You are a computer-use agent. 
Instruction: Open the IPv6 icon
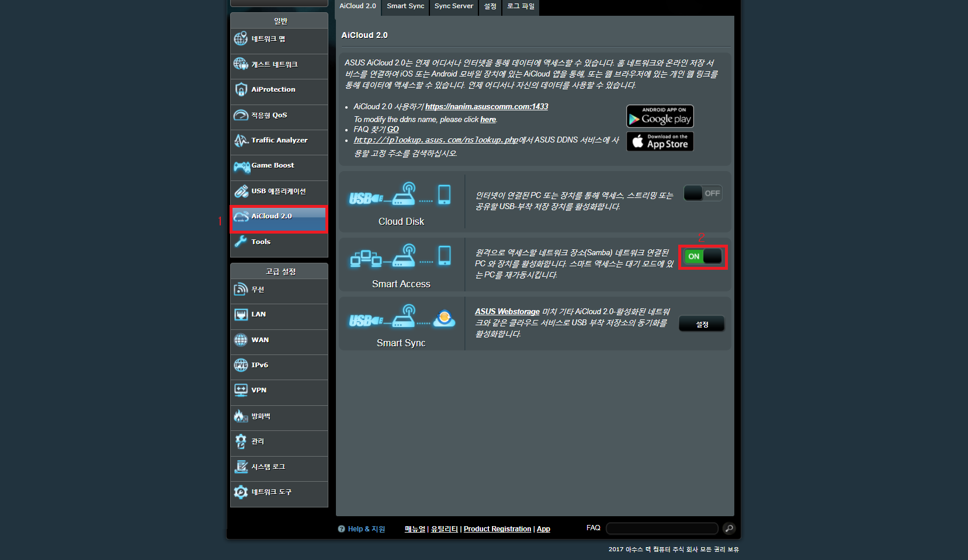click(241, 365)
